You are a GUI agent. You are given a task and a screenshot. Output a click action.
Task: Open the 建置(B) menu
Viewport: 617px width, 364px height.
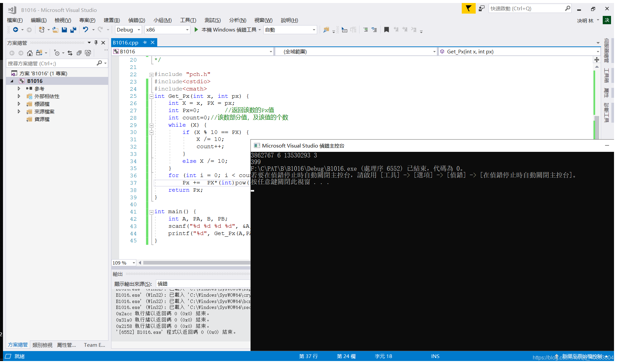click(x=112, y=20)
